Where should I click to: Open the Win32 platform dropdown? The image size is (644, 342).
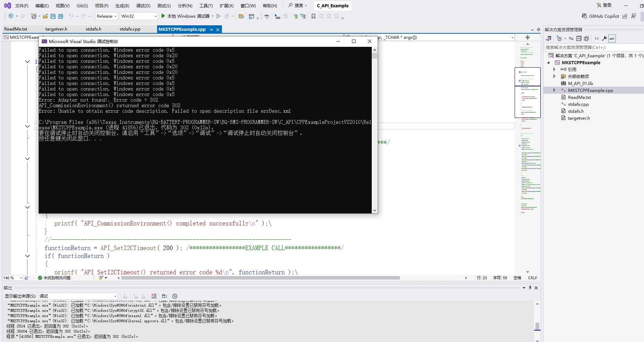coord(139,16)
